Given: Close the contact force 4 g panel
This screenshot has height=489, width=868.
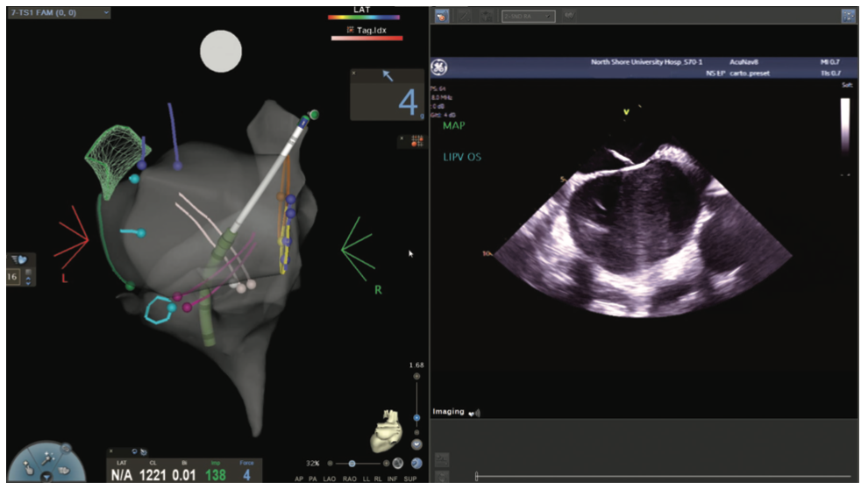Looking at the screenshot, I should (353, 73).
